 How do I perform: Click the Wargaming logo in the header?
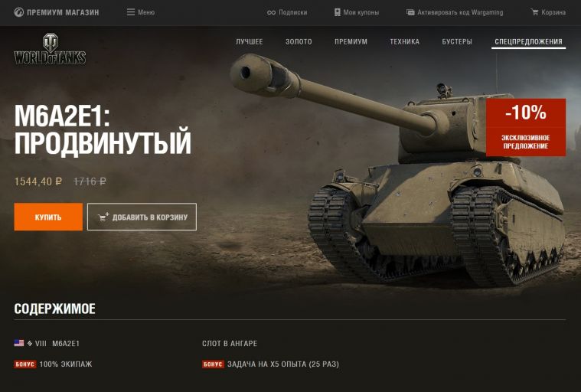point(18,12)
